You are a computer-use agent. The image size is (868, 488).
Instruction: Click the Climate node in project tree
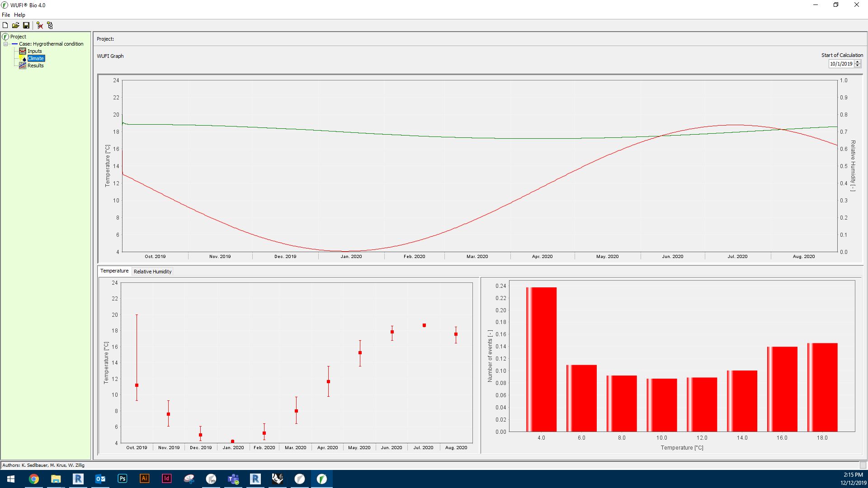tap(36, 58)
